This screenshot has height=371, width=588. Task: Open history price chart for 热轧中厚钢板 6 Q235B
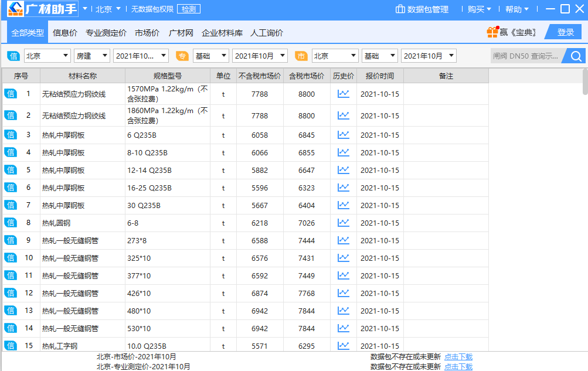point(342,135)
